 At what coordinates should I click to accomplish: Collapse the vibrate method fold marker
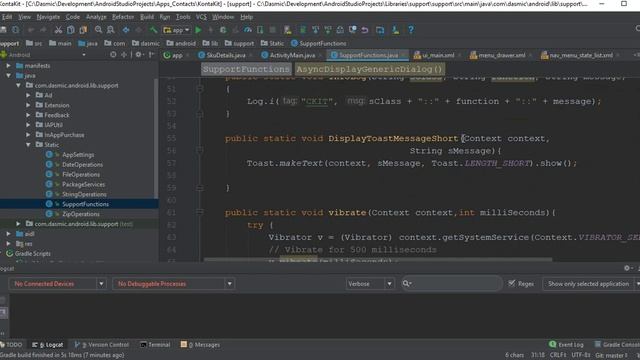(200, 212)
